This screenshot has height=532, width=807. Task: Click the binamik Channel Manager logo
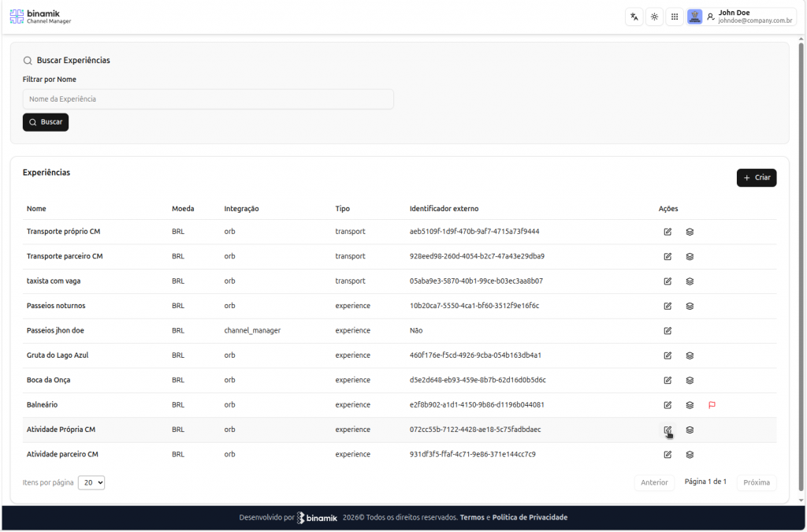pos(40,17)
